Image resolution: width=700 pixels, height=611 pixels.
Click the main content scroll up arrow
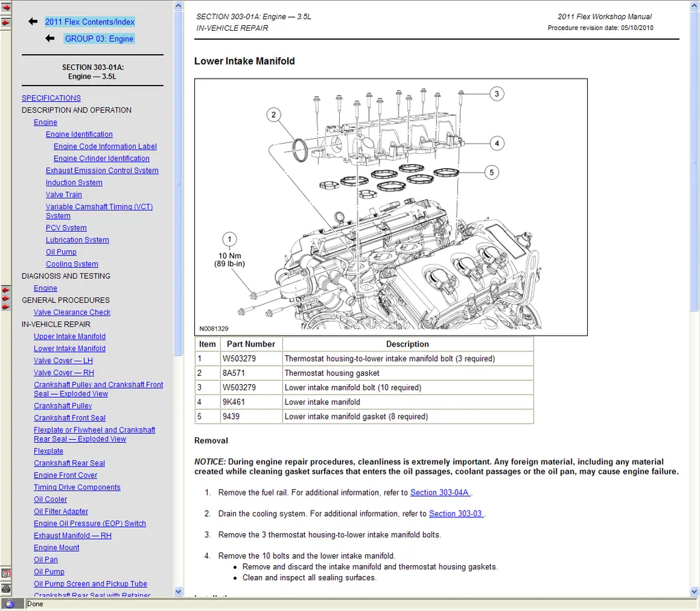pyautogui.click(x=695, y=5)
